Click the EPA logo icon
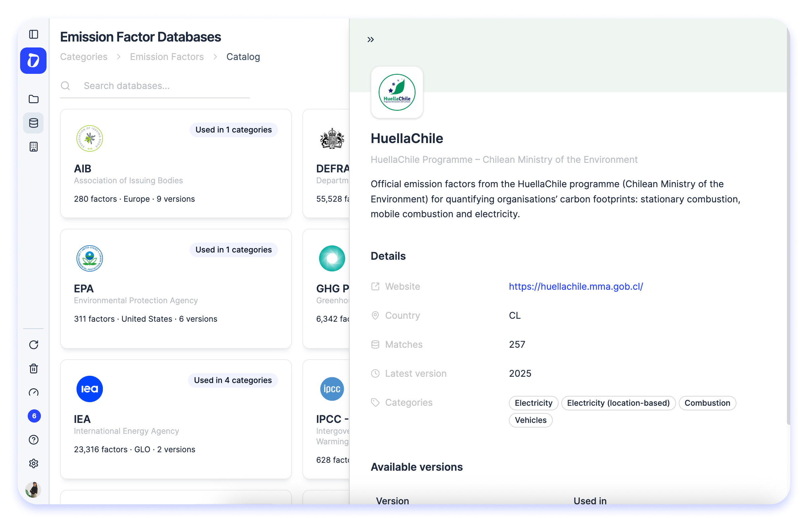The width and height of the screenshot is (810, 532). pyautogui.click(x=90, y=259)
